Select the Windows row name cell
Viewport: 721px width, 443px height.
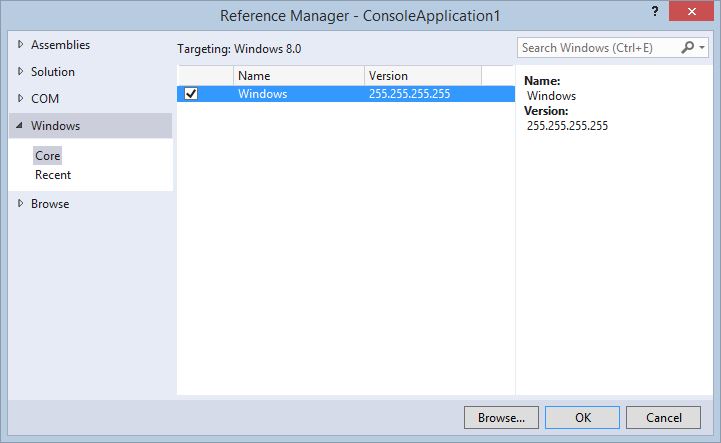tap(263, 94)
